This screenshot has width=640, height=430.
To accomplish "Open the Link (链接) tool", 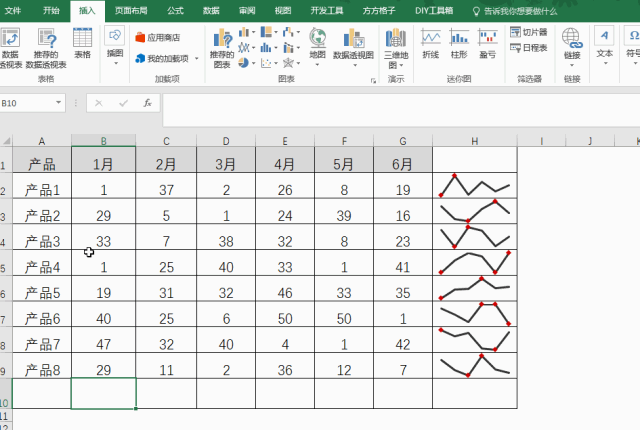I will pyautogui.click(x=571, y=44).
